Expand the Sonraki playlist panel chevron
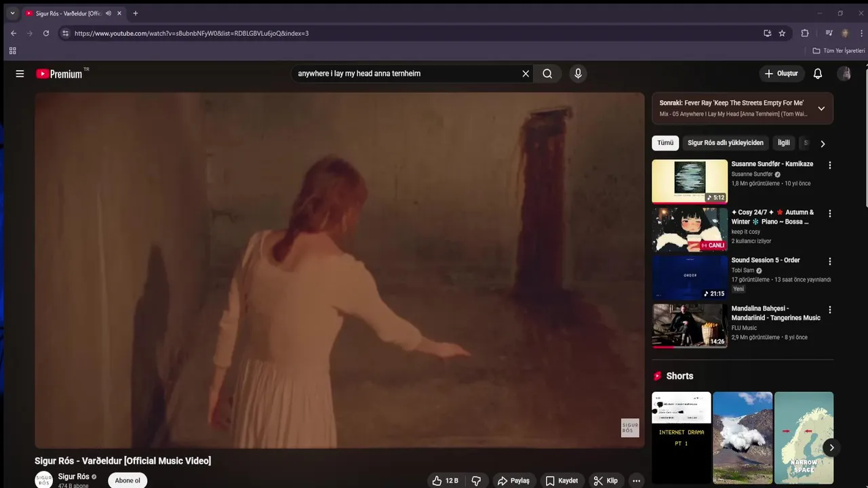868x488 pixels. coord(821,108)
